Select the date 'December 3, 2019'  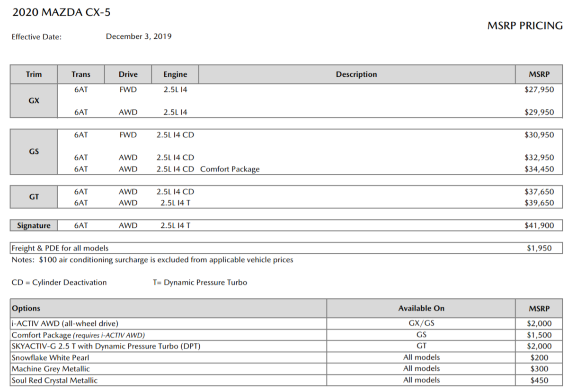(139, 36)
